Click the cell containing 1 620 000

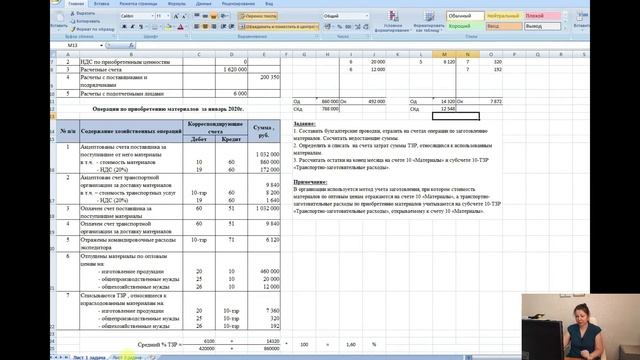coord(231,70)
